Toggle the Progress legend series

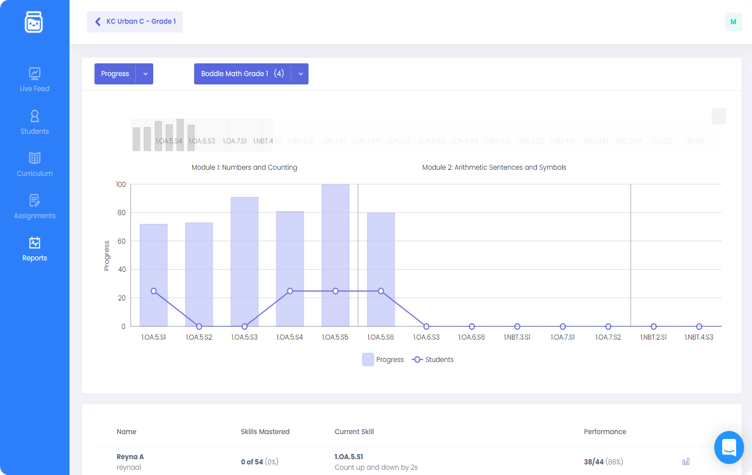(x=384, y=359)
